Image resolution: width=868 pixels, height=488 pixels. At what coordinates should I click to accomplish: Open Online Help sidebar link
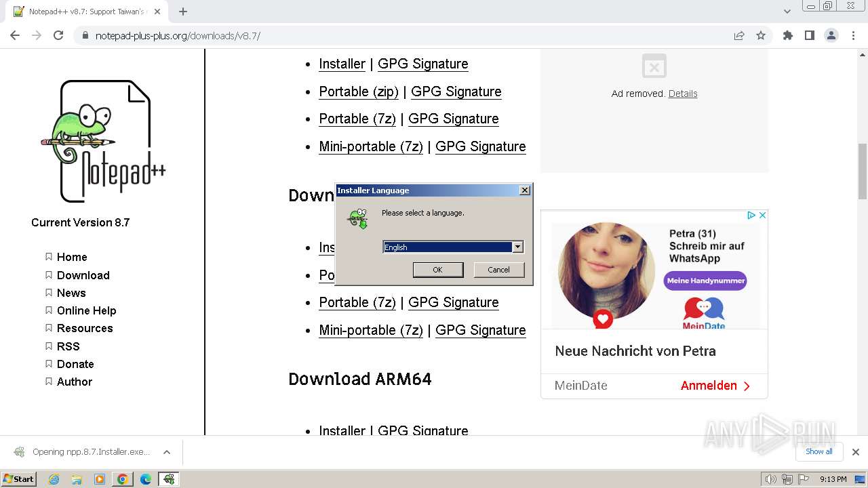coord(87,310)
